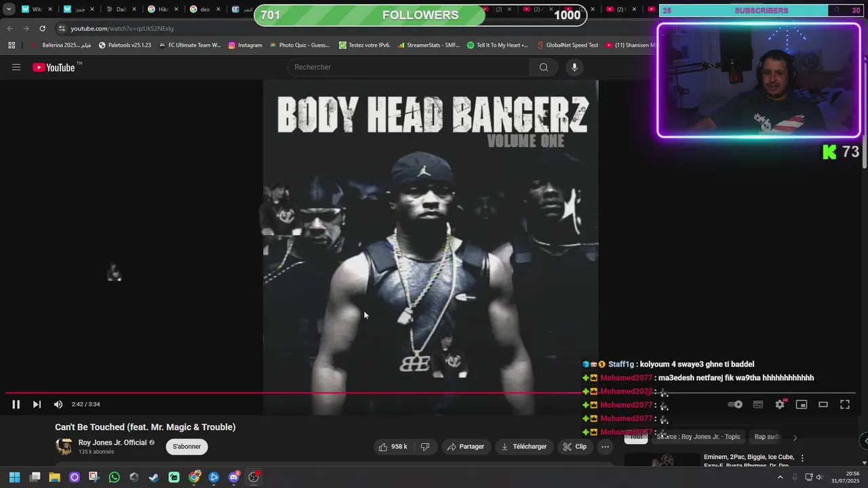Click the video progress bar
The image size is (868, 488).
pyautogui.click(x=430, y=392)
